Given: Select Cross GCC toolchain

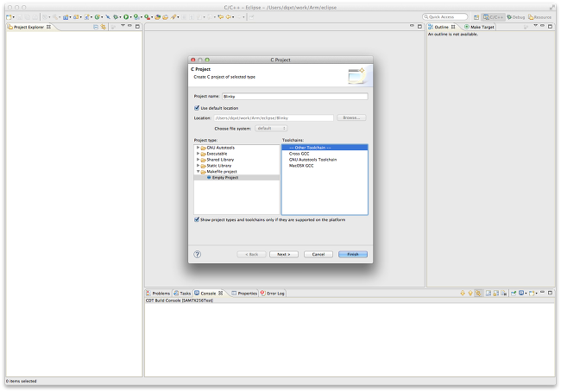Looking at the screenshot, I should tap(299, 154).
